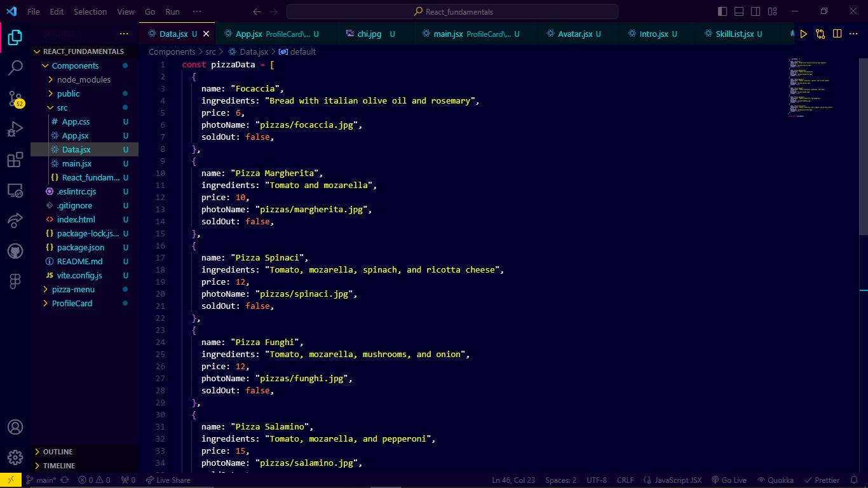The height and width of the screenshot is (488, 868).
Task: Open the Manage gear icon
Action: (15, 457)
